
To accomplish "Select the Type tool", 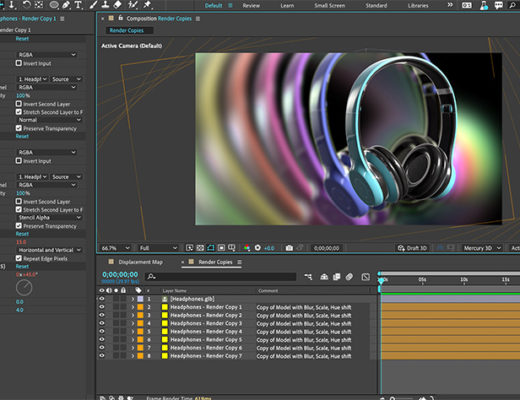I will [x=78, y=5].
